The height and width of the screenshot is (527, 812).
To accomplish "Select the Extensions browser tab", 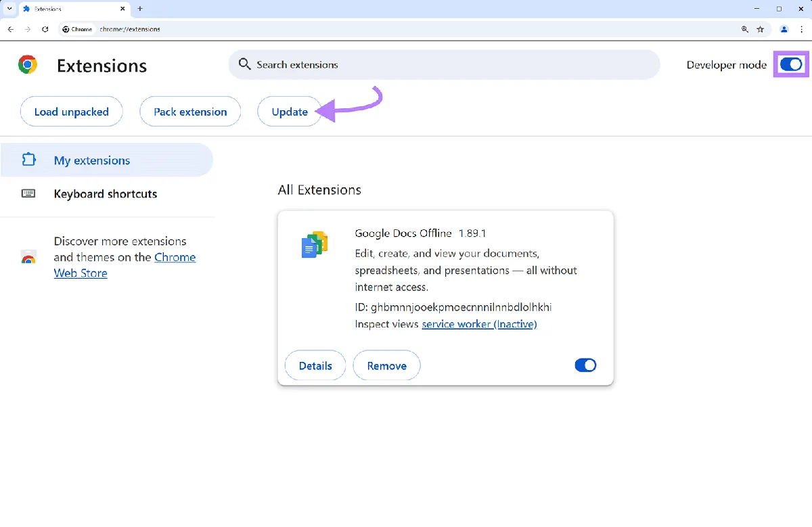I will click(x=73, y=9).
